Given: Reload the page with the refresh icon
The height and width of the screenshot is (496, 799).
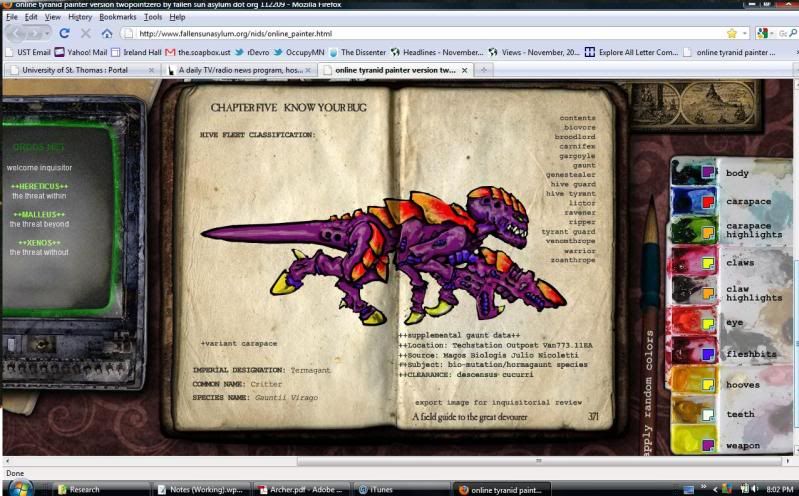Looking at the screenshot, I should [x=64, y=33].
